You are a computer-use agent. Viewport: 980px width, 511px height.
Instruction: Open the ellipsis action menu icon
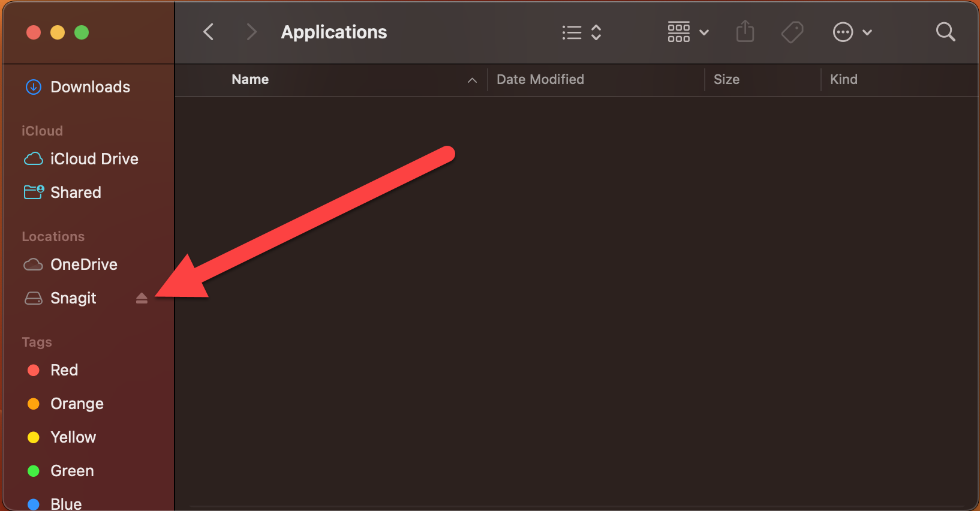pos(843,32)
